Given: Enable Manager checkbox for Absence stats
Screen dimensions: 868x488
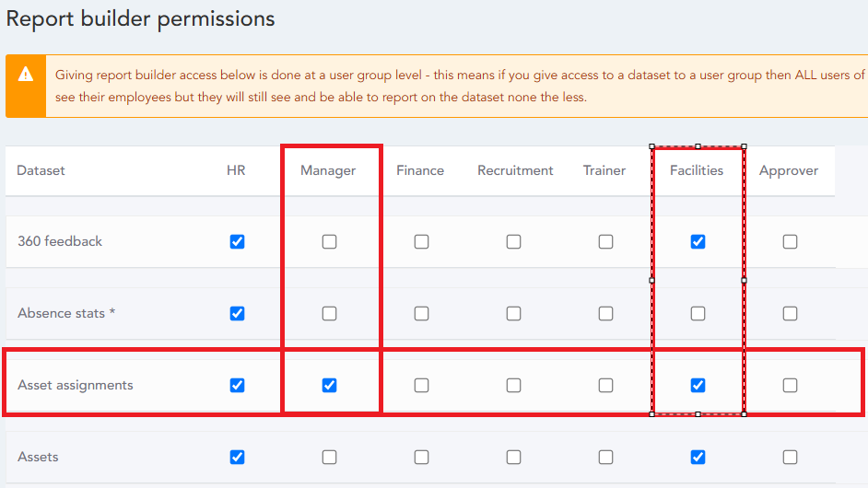Looking at the screenshot, I should coord(329,314).
